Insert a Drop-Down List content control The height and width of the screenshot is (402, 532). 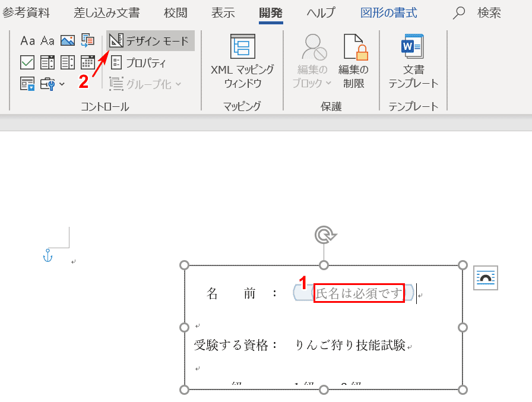(x=68, y=62)
